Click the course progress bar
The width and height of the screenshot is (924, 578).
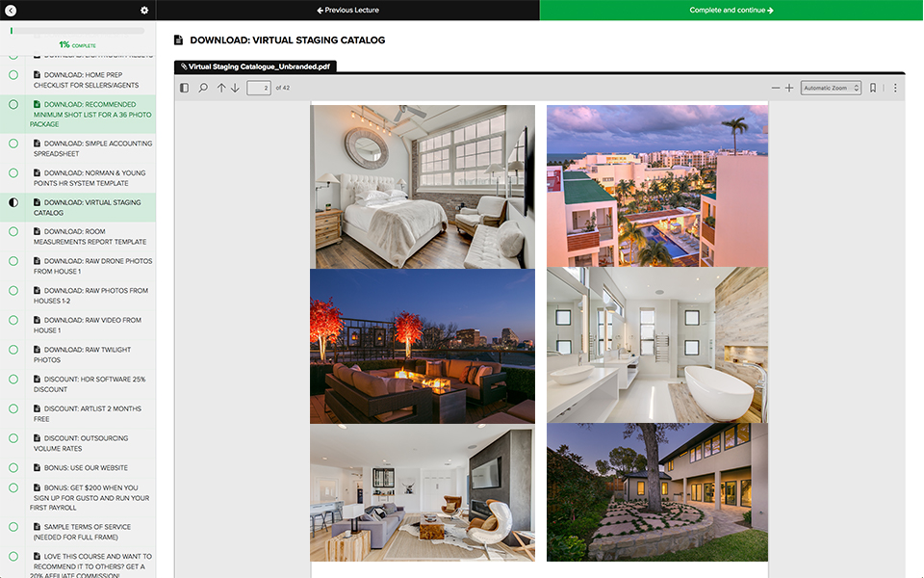click(77, 31)
